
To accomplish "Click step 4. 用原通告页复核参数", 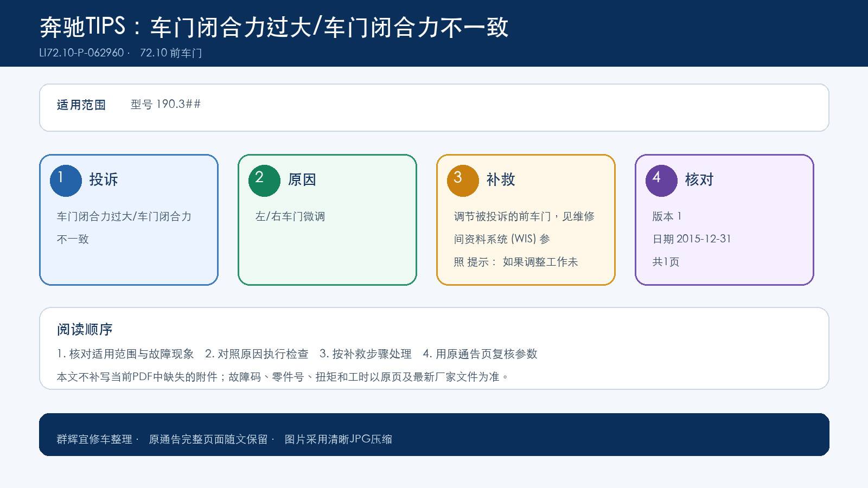I will point(480,354).
